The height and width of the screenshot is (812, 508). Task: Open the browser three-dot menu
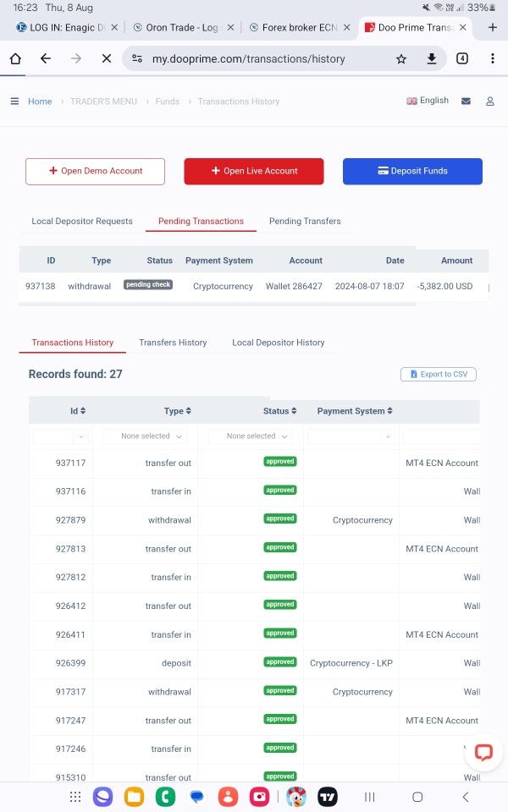(x=493, y=58)
